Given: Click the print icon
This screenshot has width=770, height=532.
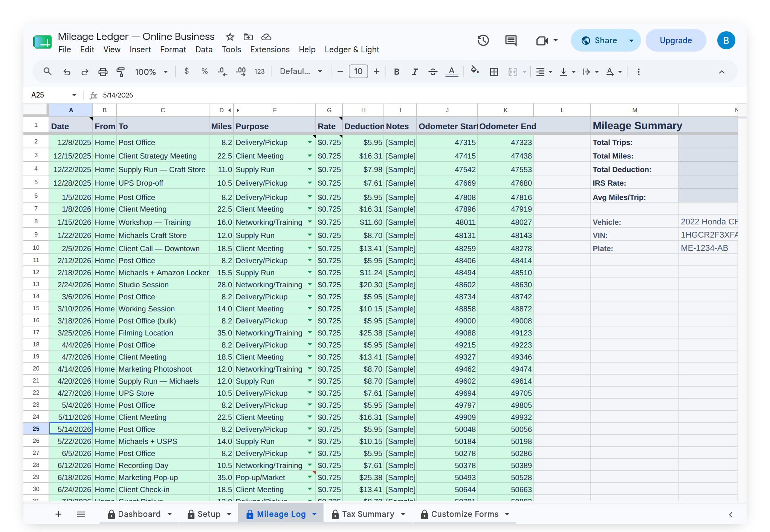Looking at the screenshot, I should pyautogui.click(x=103, y=72).
